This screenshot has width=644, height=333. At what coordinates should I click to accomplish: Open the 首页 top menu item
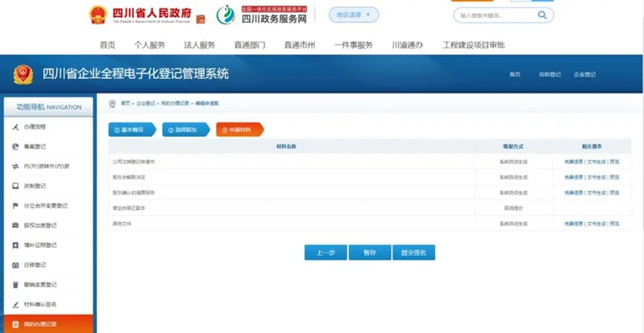tap(108, 45)
